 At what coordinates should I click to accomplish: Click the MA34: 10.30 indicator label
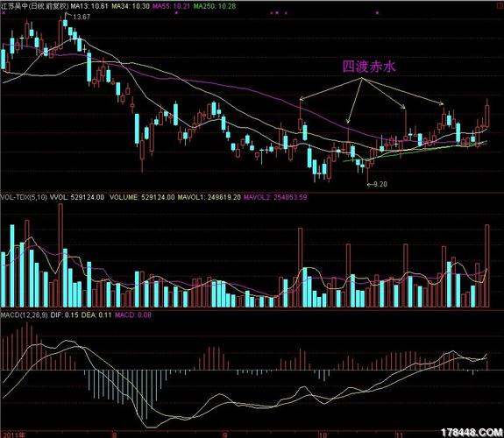pos(131,6)
